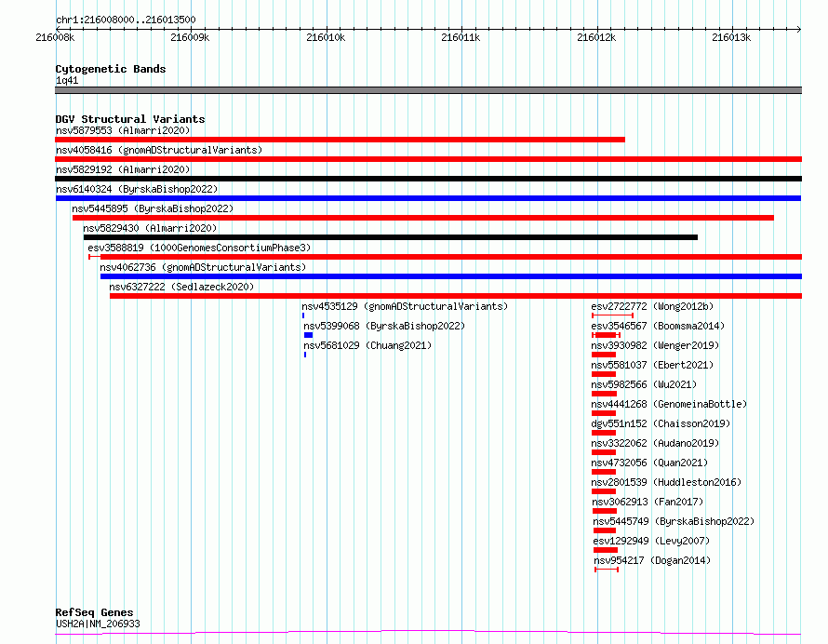This screenshot has height=644, width=828.
Task: Click the 216009k ruler position
Action: click(x=190, y=37)
